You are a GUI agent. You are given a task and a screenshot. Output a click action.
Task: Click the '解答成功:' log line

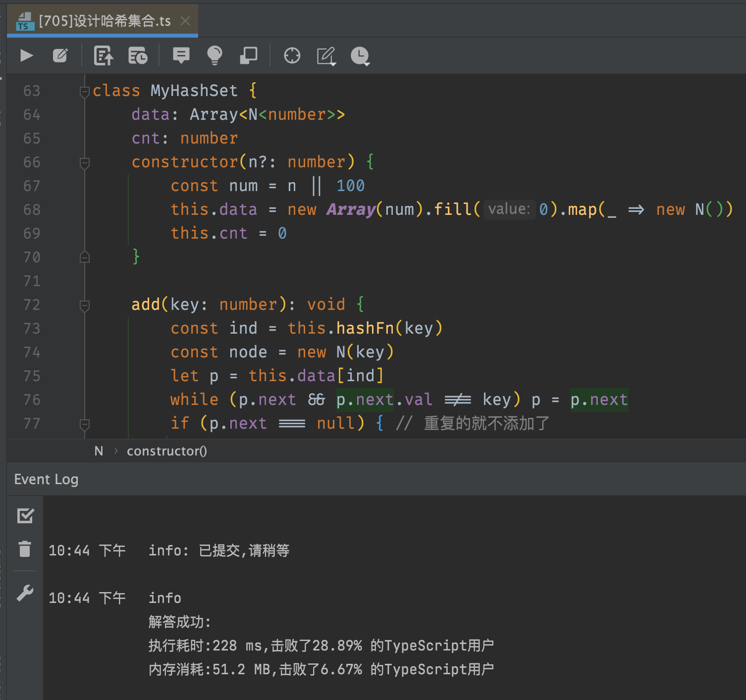tap(180, 622)
